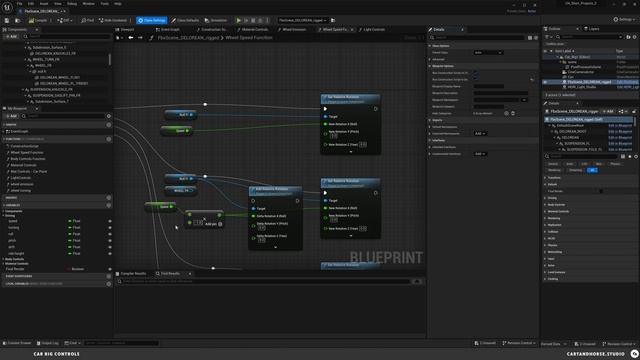Screen dimensions: 640x360
Task: Open play options three-dot menu
Action: pos(268,20)
